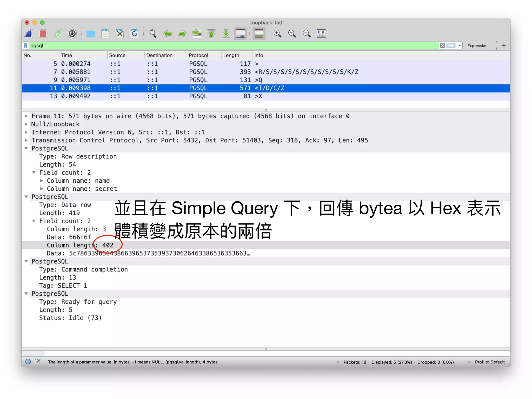532x399 pixels.
Task: Toggle packet list colorization
Action: pos(259,34)
